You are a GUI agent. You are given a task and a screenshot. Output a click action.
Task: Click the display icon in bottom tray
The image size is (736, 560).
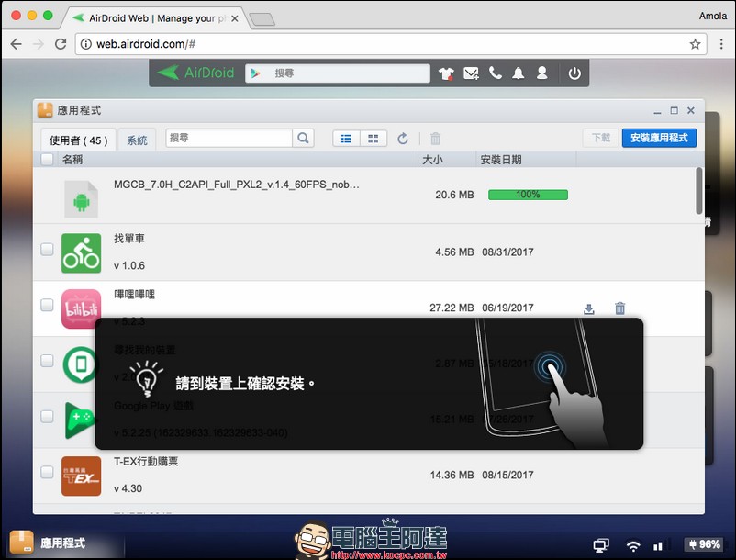point(601,545)
